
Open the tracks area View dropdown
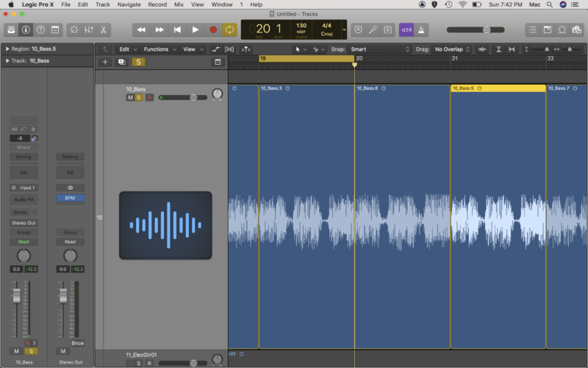tap(193, 49)
